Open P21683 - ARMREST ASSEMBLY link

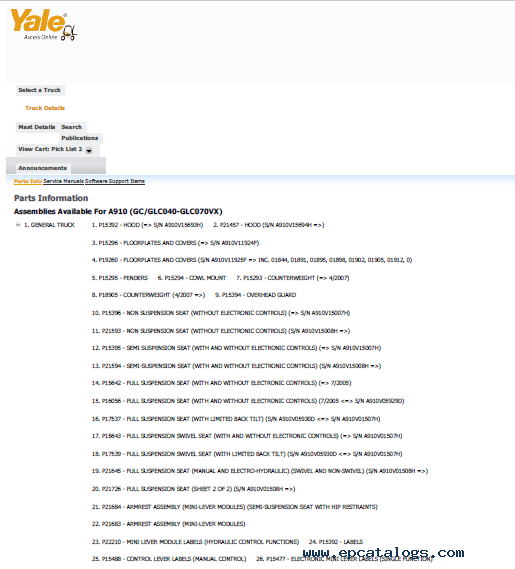(x=168, y=524)
